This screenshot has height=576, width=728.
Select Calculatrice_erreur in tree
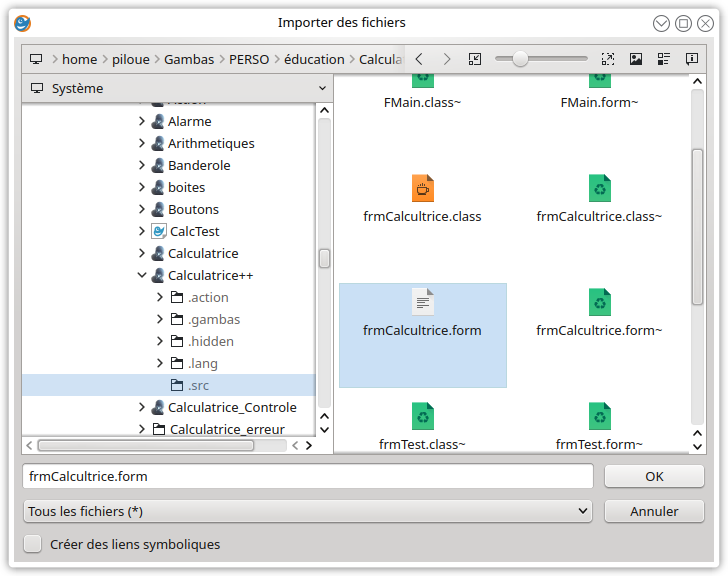pos(227,429)
